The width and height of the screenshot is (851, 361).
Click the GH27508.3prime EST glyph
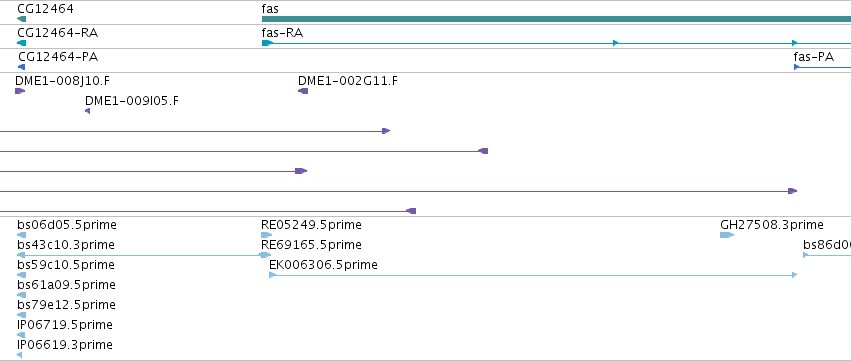[727, 235]
